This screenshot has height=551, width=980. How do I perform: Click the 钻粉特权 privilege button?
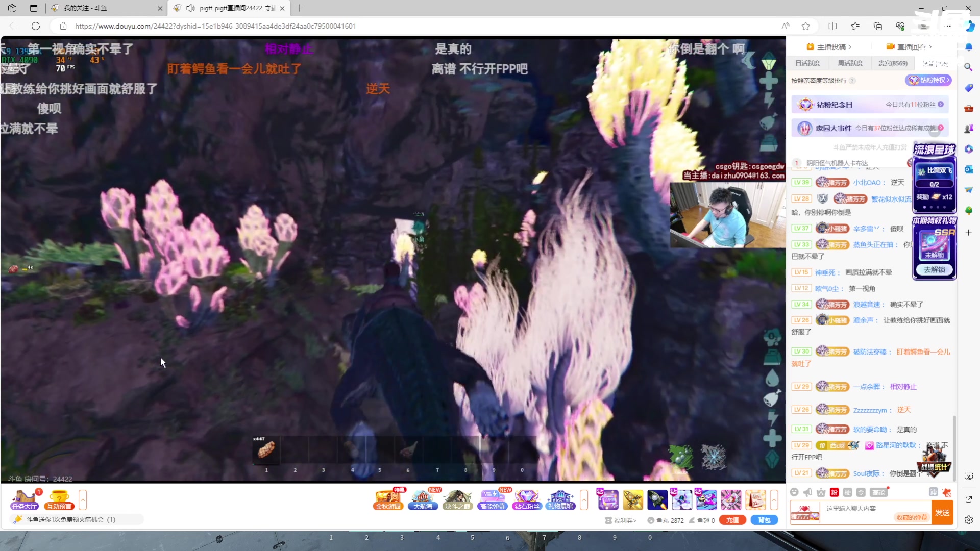tap(928, 80)
